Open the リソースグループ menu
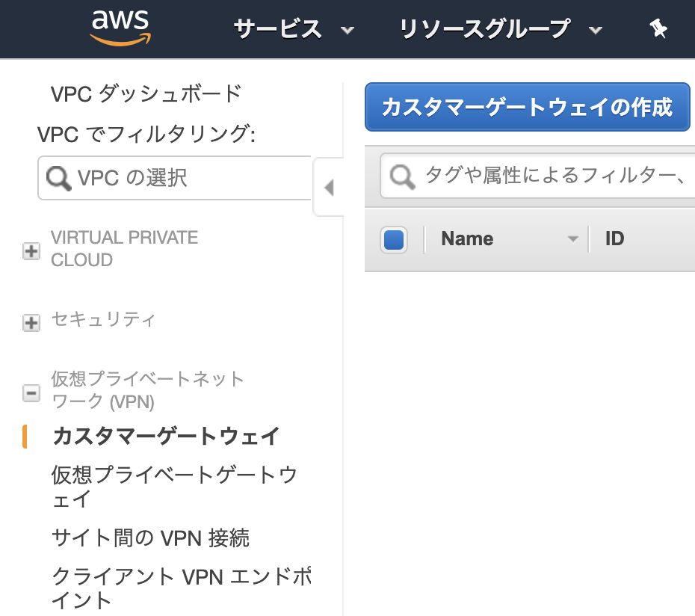 (x=501, y=29)
